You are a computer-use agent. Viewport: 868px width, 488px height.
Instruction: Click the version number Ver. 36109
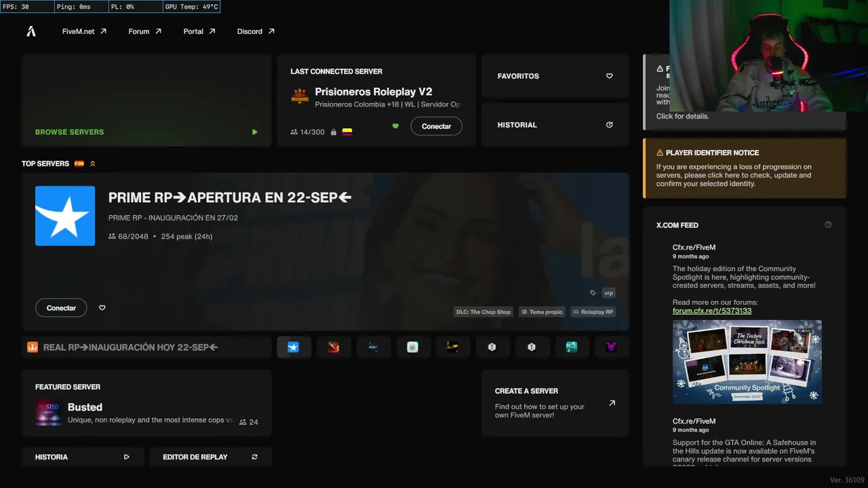point(846,480)
